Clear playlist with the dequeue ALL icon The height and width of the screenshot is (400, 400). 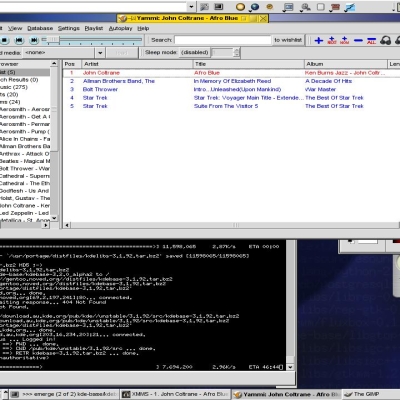pos(371,41)
